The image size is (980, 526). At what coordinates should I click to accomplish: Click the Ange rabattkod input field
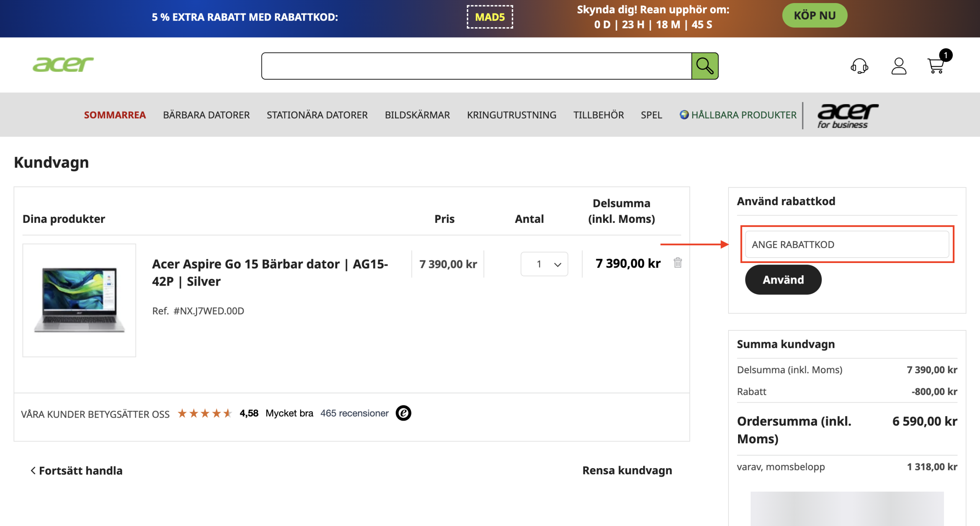tap(847, 245)
